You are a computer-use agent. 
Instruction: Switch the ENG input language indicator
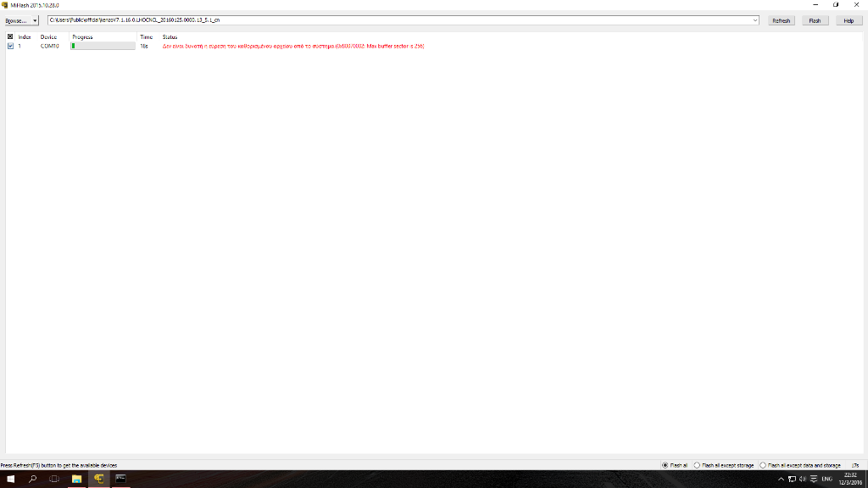[x=827, y=480]
